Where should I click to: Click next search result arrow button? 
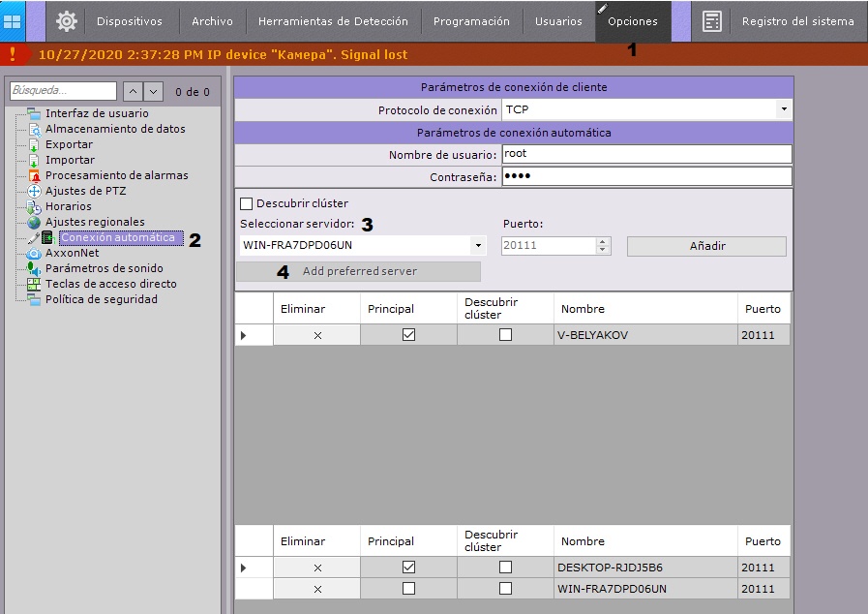pos(154,92)
